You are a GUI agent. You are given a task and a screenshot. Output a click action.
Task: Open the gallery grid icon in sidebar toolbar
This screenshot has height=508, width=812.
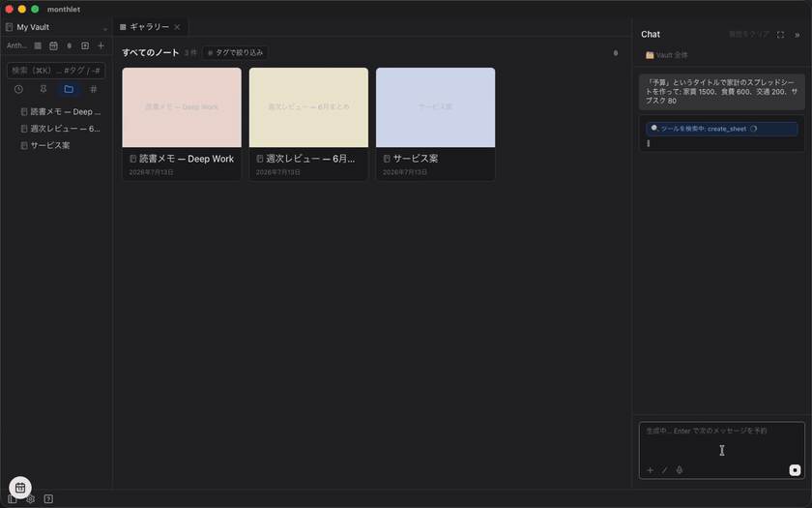pos(38,45)
